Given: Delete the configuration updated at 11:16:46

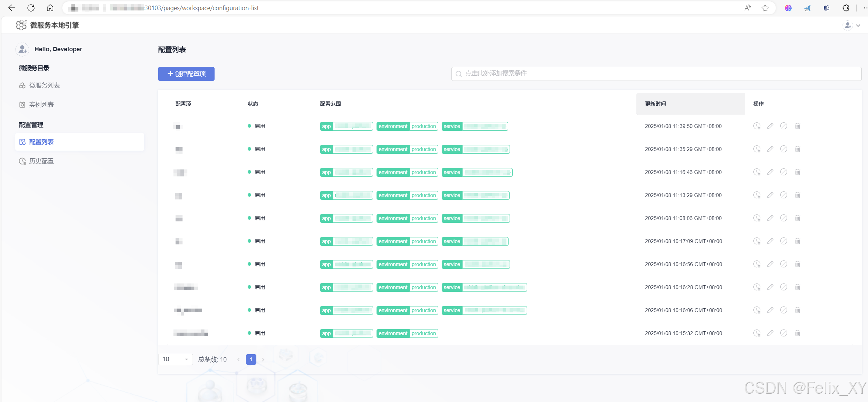Looking at the screenshot, I should [798, 172].
